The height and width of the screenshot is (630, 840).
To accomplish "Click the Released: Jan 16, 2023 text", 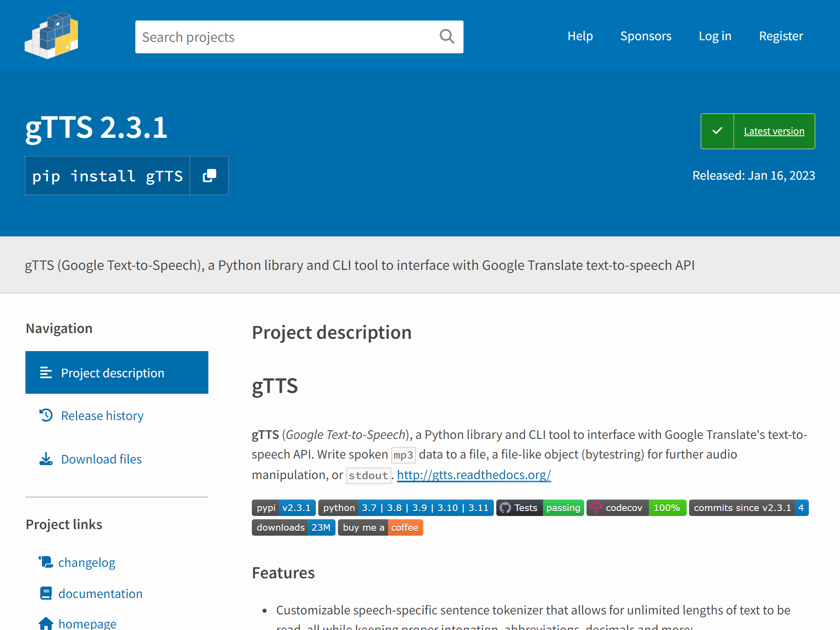I will coord(753,176).
